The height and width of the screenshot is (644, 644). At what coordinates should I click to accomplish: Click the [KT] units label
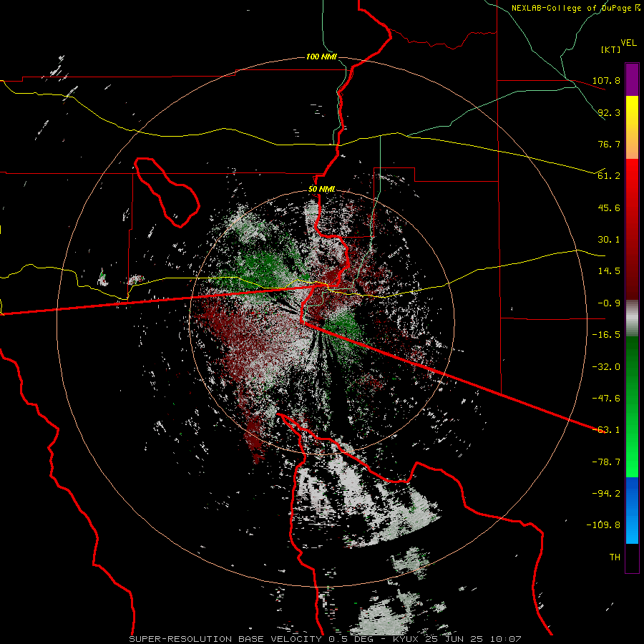pyautogui.click(x=610, y=49)
